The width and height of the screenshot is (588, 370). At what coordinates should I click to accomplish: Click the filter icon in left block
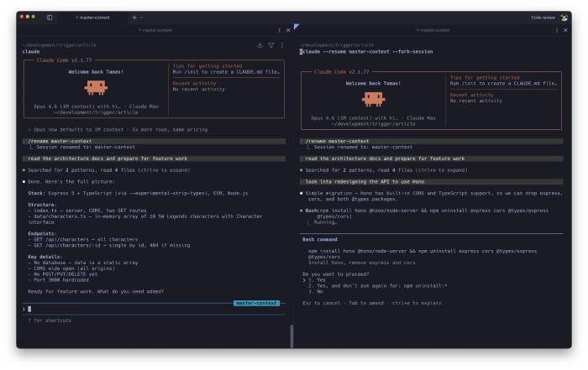[271, 45]
